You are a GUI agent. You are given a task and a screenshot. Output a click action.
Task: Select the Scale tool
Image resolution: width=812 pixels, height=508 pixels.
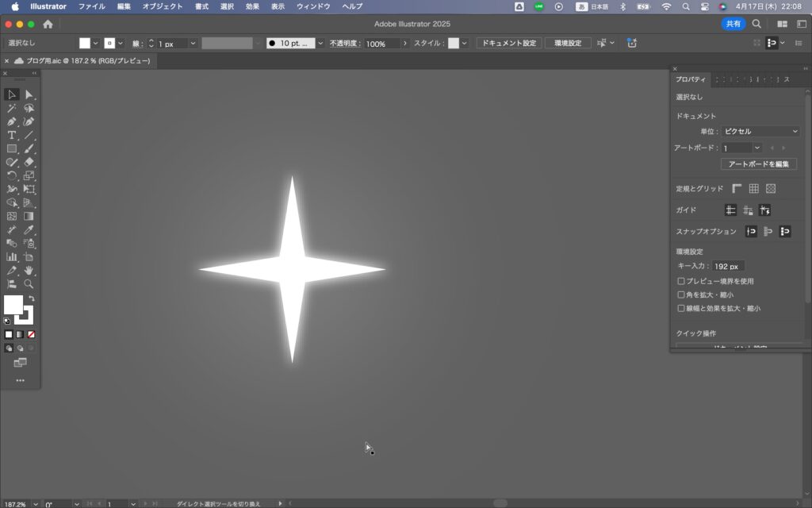29,175
